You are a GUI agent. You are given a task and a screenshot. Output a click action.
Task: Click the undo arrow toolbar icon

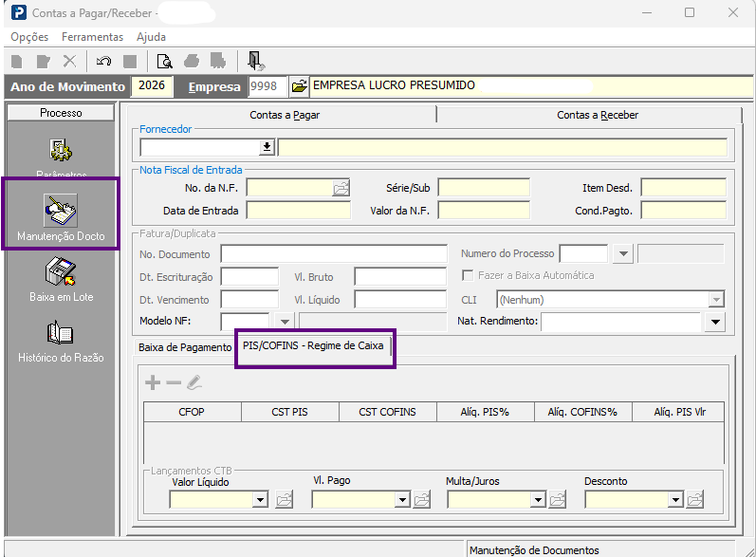pyautogui.click(x=103, y=62)
